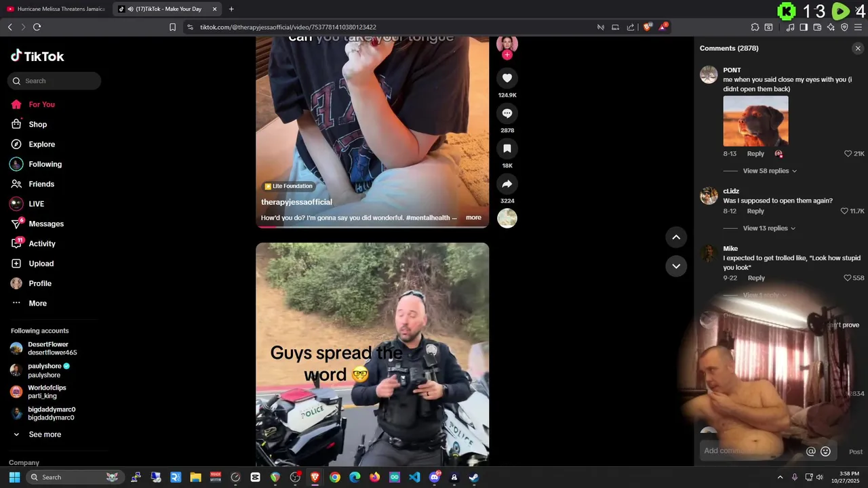This screenshot has width=868, height=488.
Task: Click the TikTok logo
Action: pyautogui.click(x=37, y=56)
